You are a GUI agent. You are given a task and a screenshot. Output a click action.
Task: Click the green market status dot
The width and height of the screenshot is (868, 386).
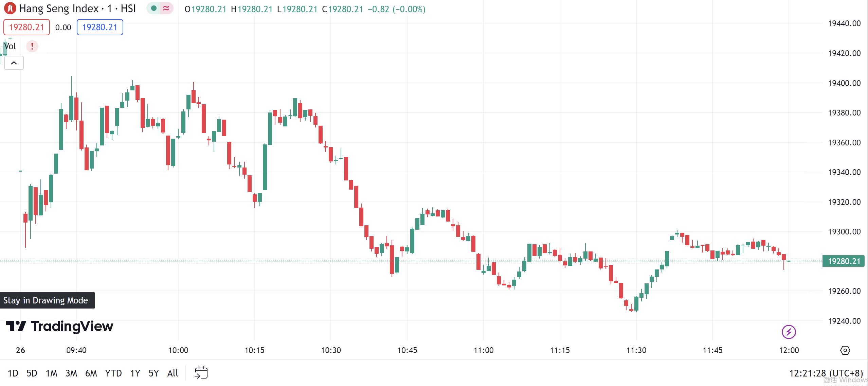[x=154, y=8]
